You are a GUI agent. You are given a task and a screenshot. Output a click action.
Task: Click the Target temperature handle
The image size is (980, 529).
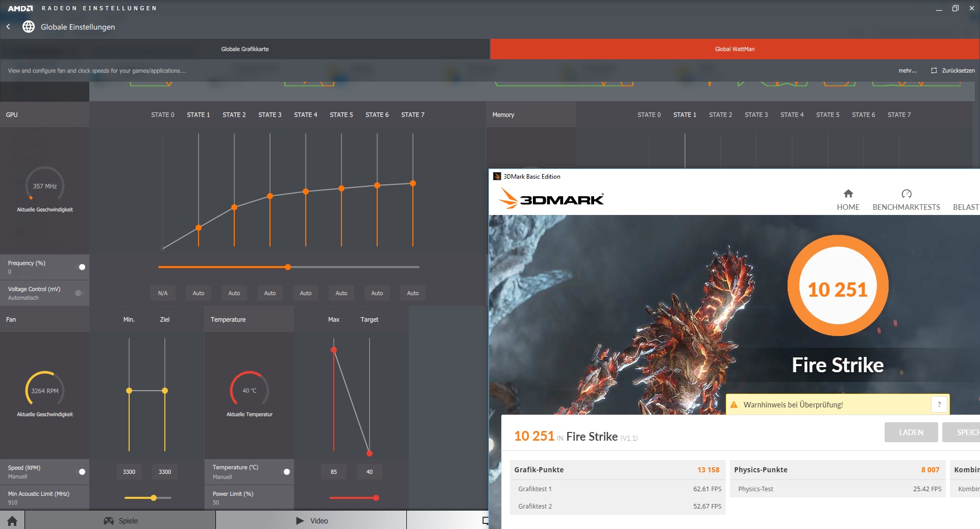[x=370, y=453]
